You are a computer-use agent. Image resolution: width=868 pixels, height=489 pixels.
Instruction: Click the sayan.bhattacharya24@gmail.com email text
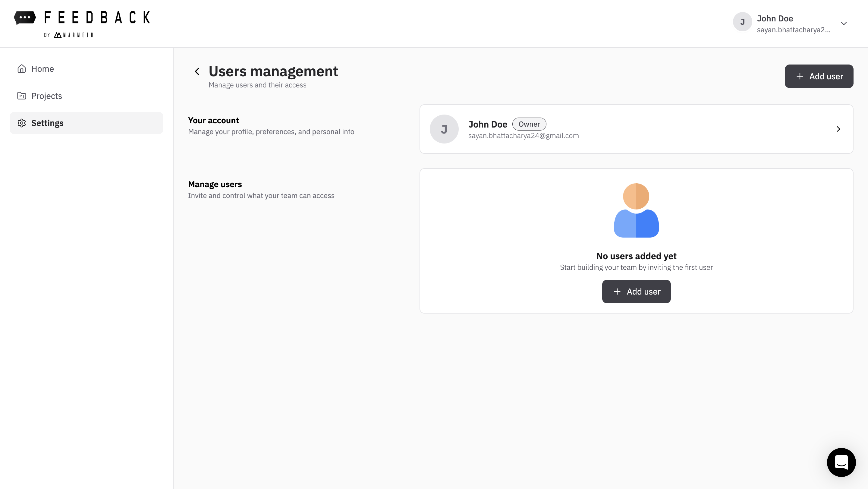(x=524, y=135)
